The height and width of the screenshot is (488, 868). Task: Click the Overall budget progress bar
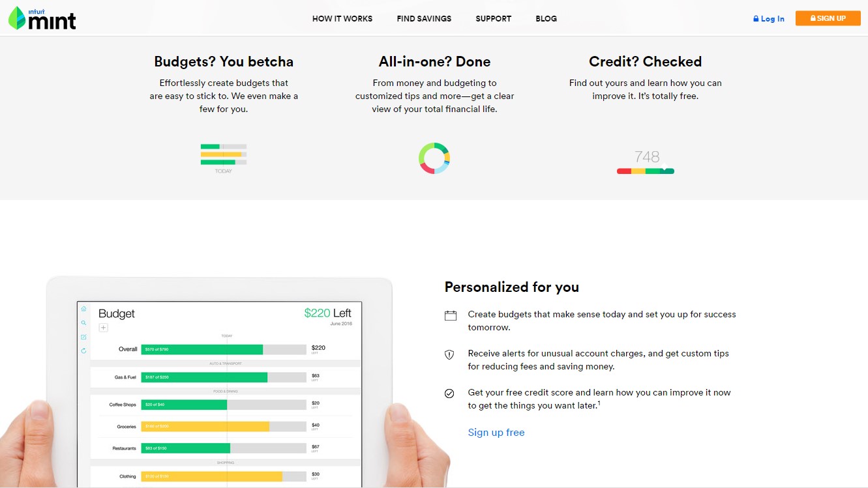point(224,349)
